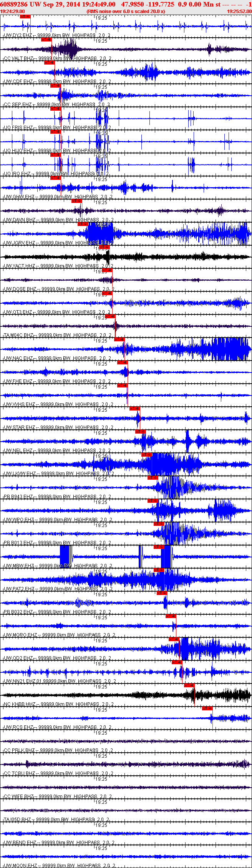This screenshot has height=868, width=252.
Task: Click the red pick marker on UW DAVN trace
Action: [77, 201]
